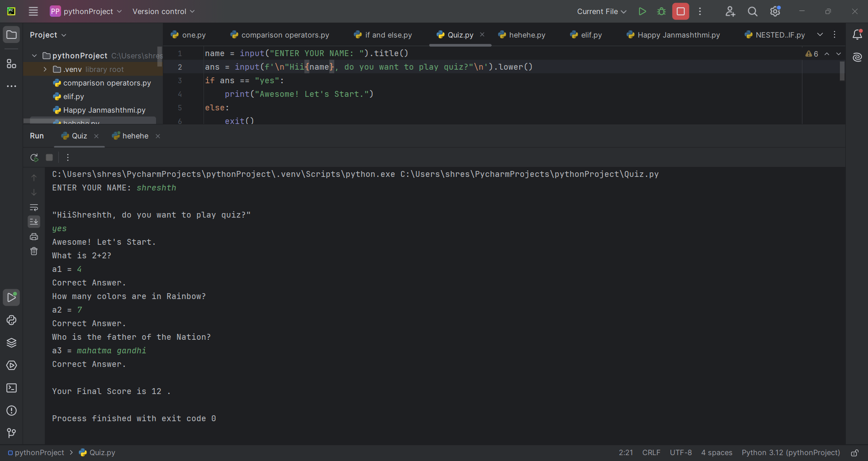The image size is (868, 461).
Task: Switch to if and else.py tab
Action: 383,35
